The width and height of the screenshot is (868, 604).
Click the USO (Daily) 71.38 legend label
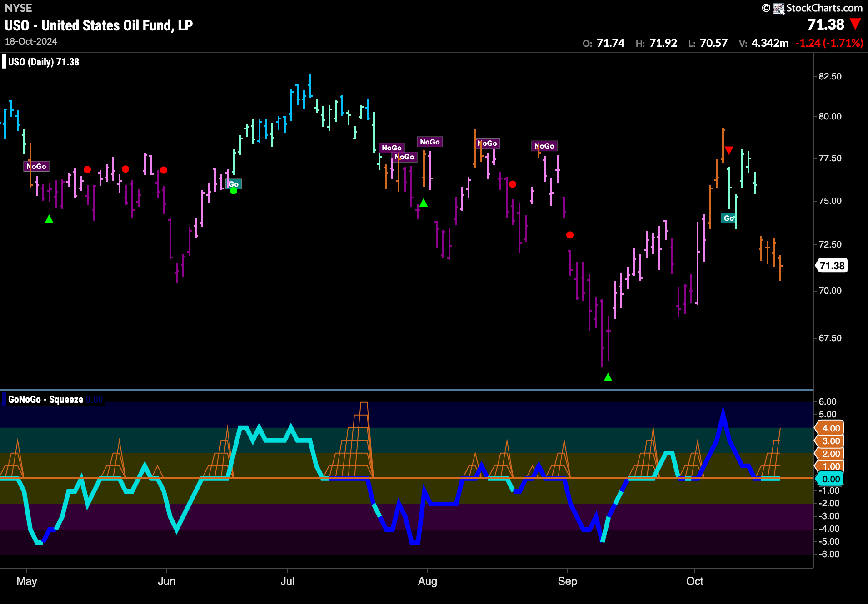tap(44, 62)
